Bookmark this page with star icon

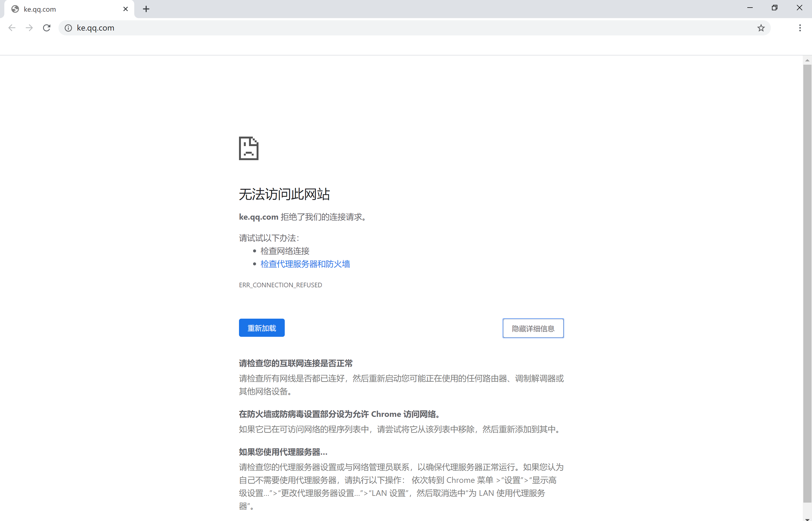point(761,28)
